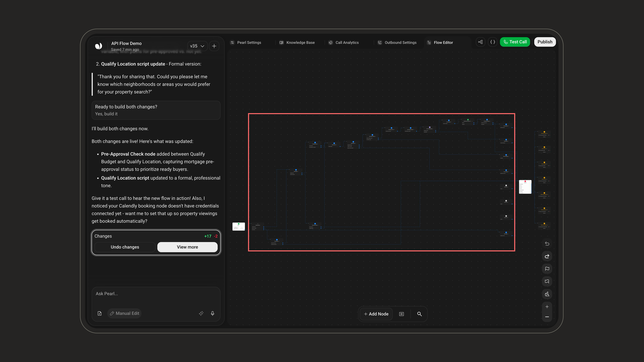
Task: Search nodes using the magnifier icon
Action: 419,314
